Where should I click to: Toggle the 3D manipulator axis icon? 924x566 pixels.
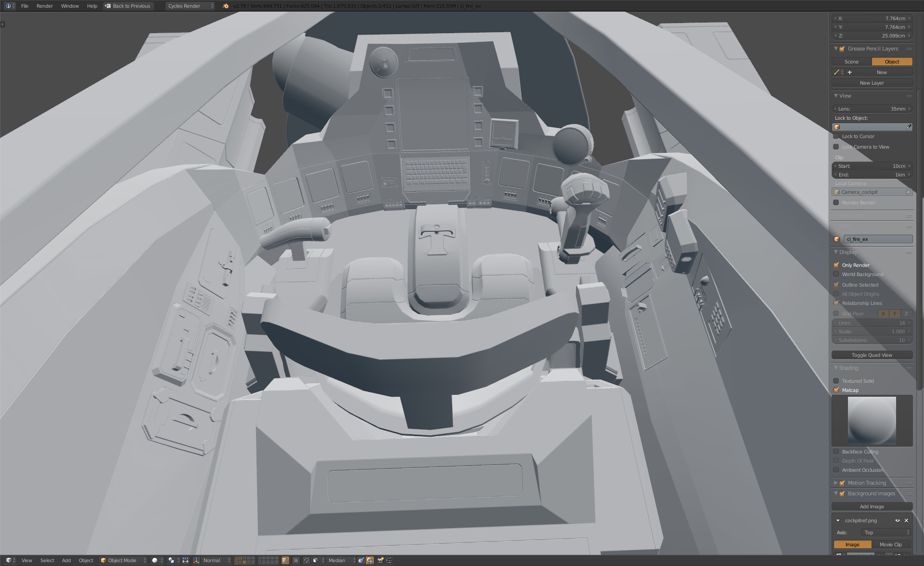pyautogui.click(x=196, y=560)
